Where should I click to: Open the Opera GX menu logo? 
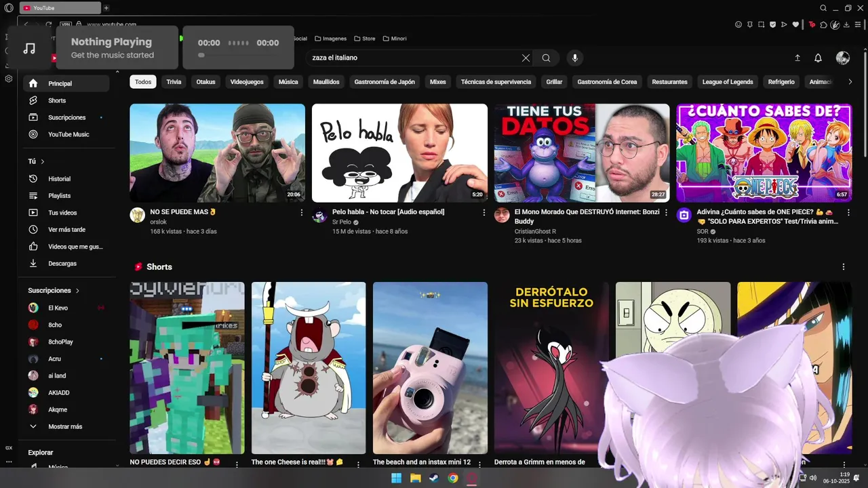(9, 8)
